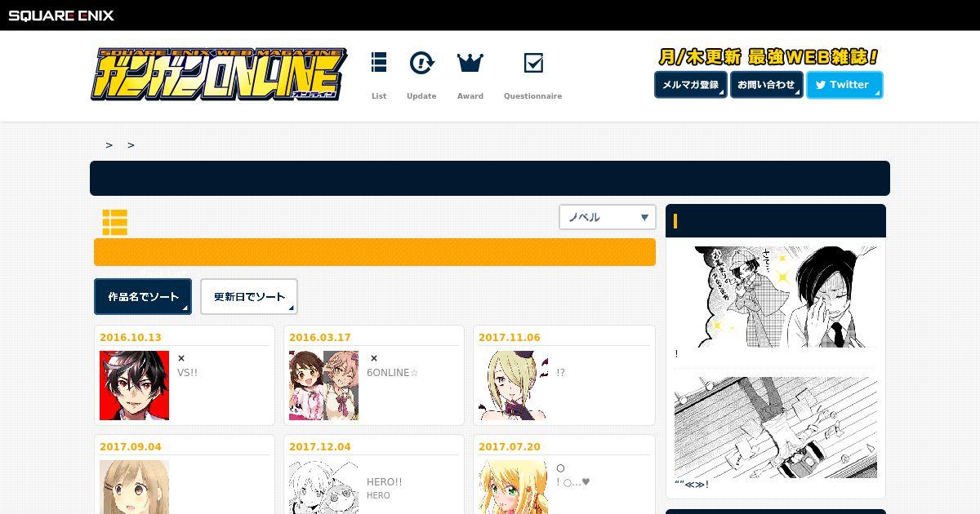The image size is (980, 514).
Task: Click the VS!! title text
Action: click(187, 373)
